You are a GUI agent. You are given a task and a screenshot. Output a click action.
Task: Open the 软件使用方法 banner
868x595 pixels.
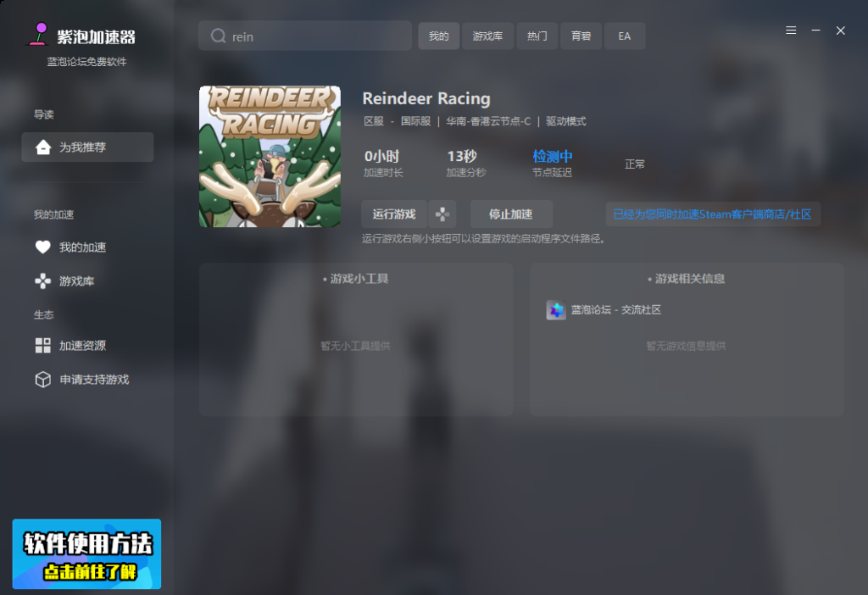[87, 554]
